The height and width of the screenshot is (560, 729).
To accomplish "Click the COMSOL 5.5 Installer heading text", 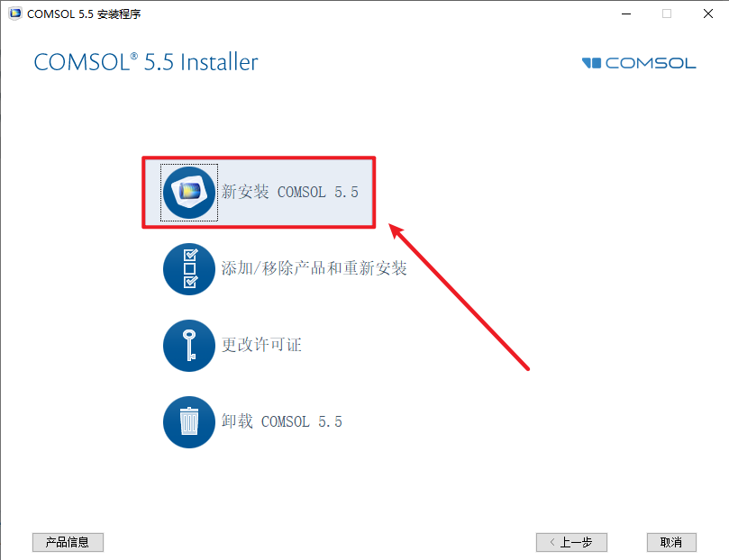I will (145, 62).
